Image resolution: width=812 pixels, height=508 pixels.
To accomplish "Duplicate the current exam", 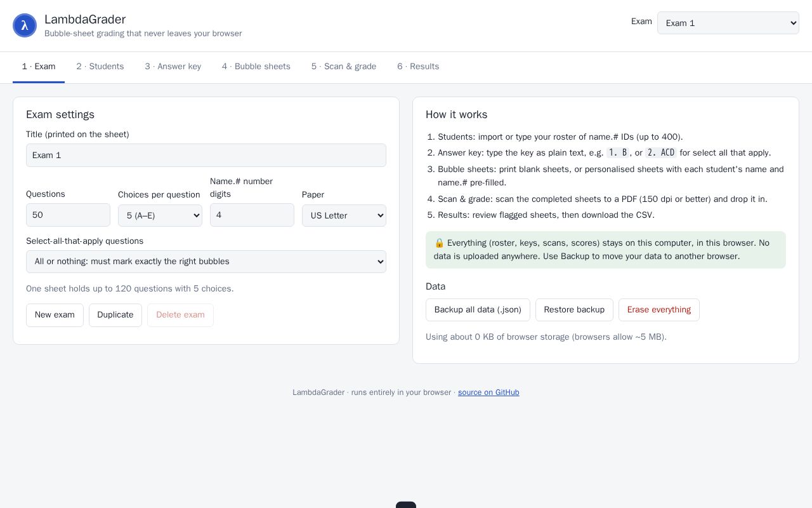I will point(115,315).
